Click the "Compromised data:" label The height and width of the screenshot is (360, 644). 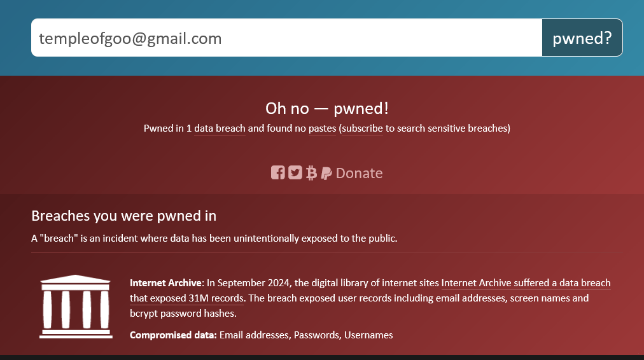point(173,335)
